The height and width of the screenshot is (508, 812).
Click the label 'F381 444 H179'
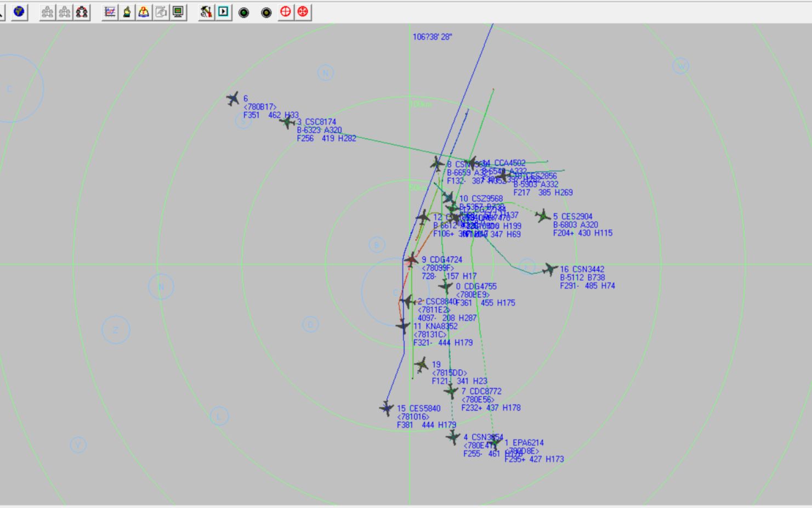[x=427, y=425]
